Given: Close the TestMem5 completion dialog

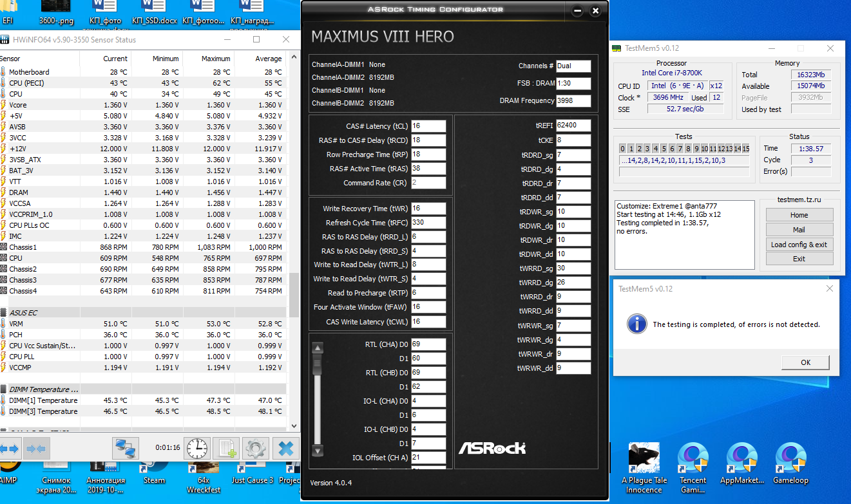Looking at the screenshot, I should (x=828, y=289).
